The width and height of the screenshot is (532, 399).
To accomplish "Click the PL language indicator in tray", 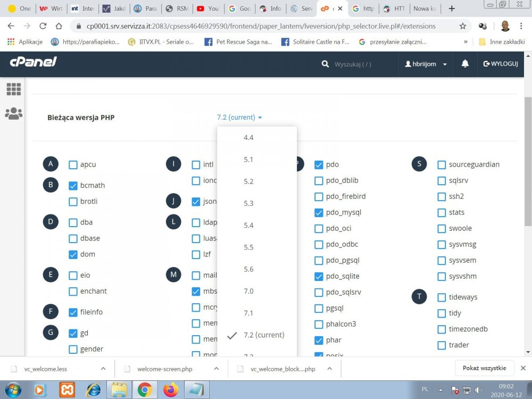I will (425, 389).
